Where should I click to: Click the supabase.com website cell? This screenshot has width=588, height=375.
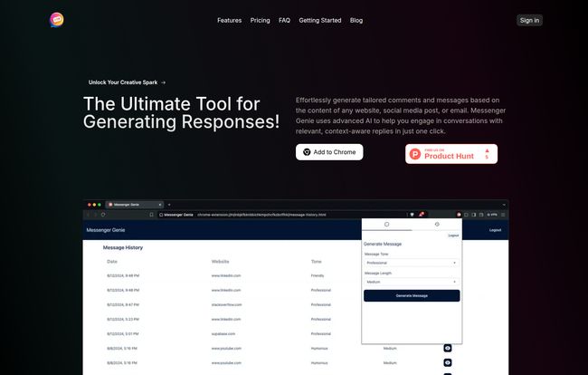pyautogui.click(x=223, y=333)
